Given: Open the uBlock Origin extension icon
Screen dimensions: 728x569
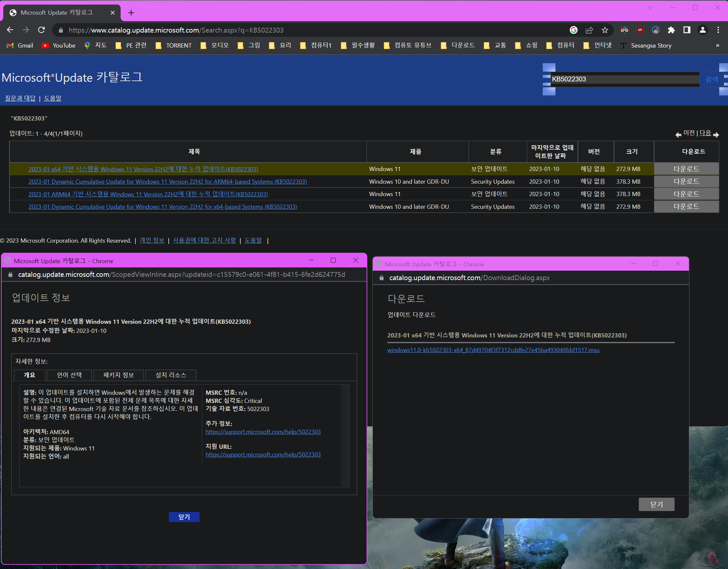Looking at the screenshot, I should coord(640,30).
